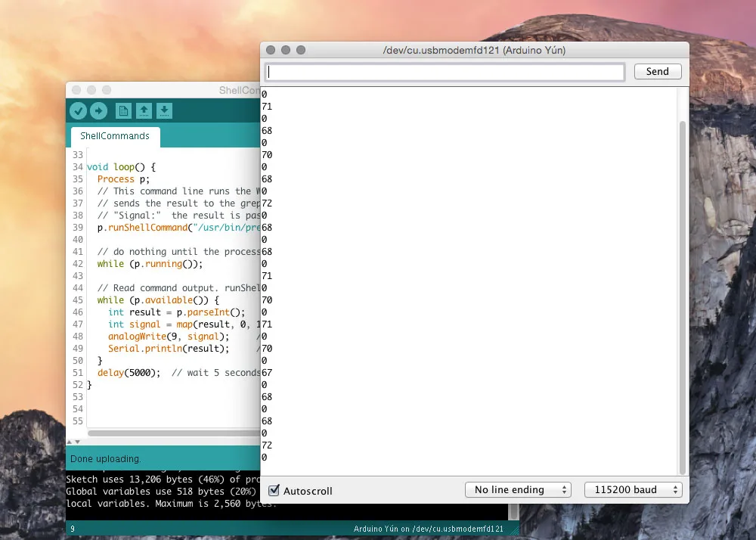Upload the sketch with the arrow icon
756x540 pixels.
[x=98, y=111]
